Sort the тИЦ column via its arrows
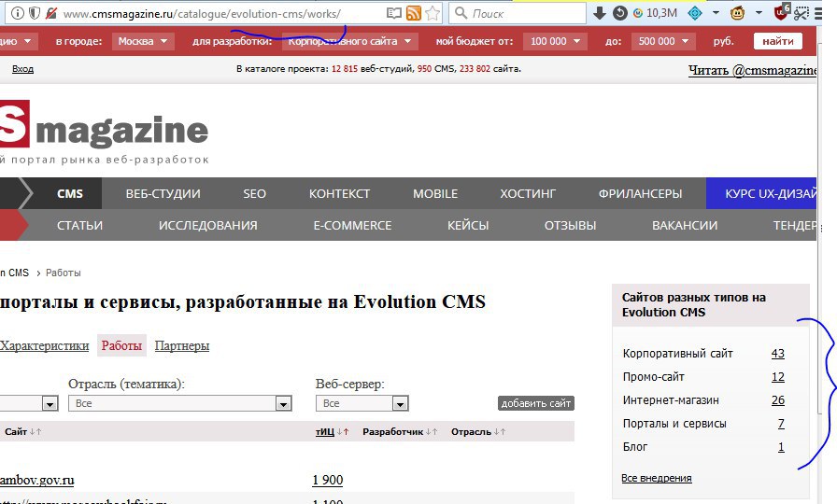 point(343,431)
